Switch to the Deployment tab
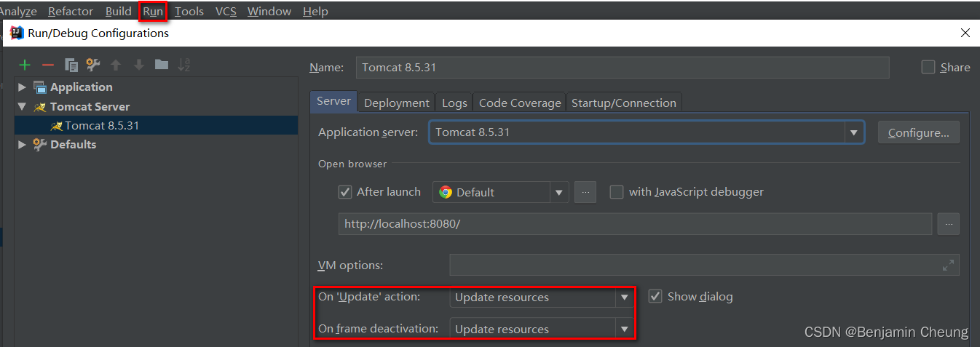The image size is (980, 347). (x=397, y=103)
